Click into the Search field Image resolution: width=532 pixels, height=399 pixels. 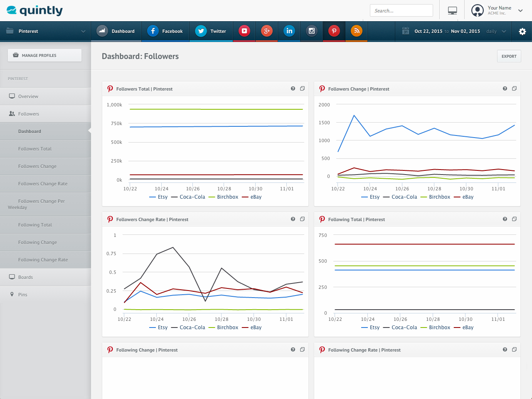point(401,10)
